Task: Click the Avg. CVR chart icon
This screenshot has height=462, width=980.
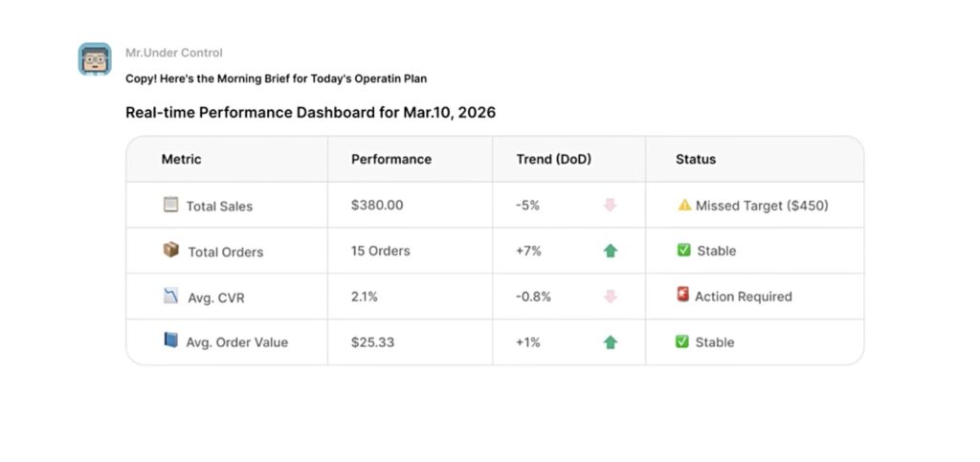Action: [170, 297]
